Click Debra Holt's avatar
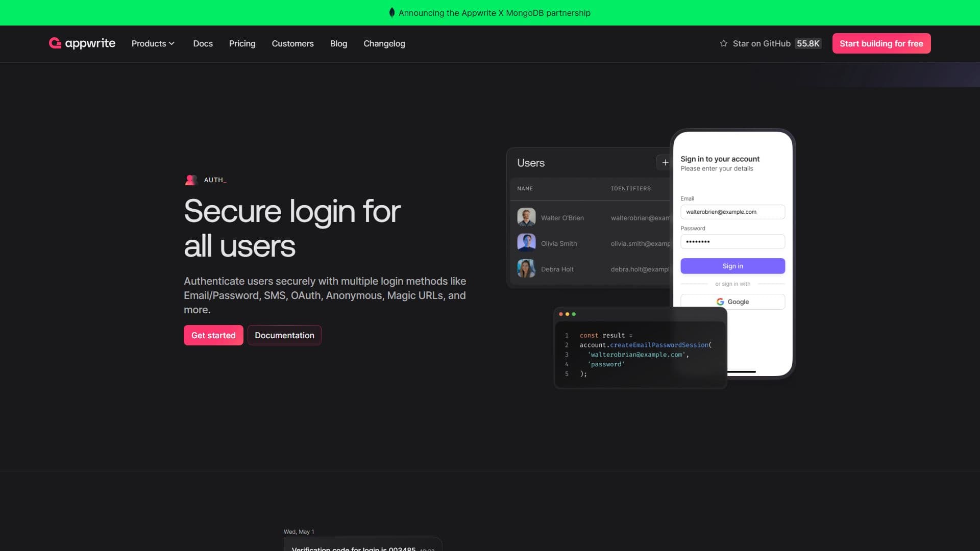Screen dimensions: 980x551 click(x=526, y=268)
